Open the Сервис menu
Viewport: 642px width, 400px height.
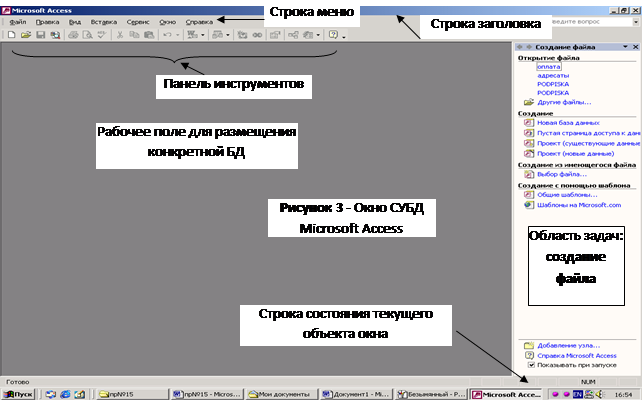[x=138, y=22]
